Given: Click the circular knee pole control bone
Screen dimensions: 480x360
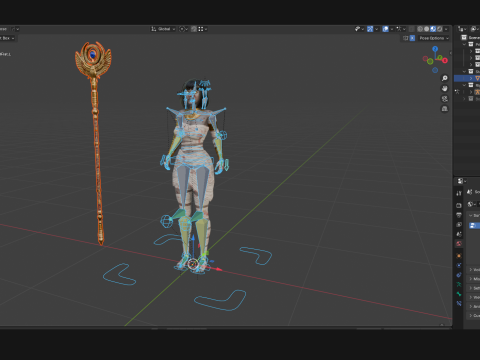Looking at the screenshot, I should (x=166, y=221).
